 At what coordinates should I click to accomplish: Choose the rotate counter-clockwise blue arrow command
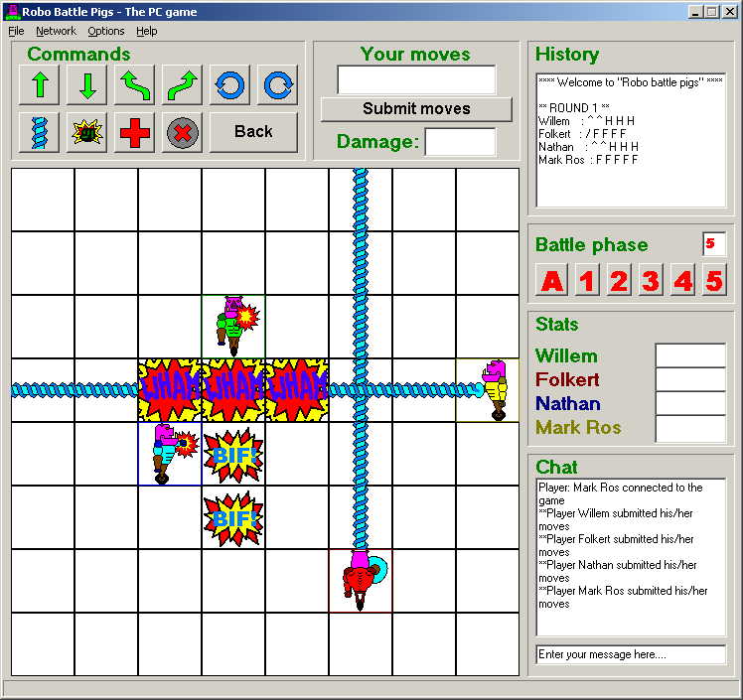click(229, 84)
